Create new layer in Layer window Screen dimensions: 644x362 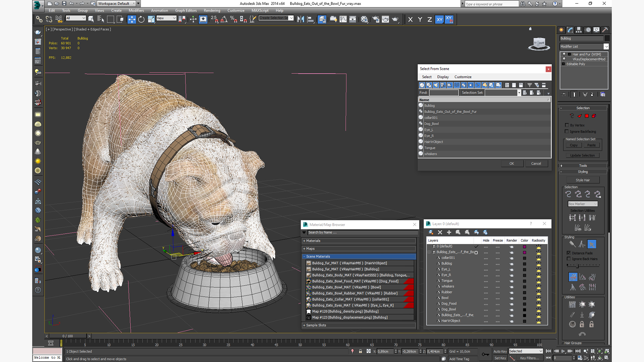tap(431, 232)
